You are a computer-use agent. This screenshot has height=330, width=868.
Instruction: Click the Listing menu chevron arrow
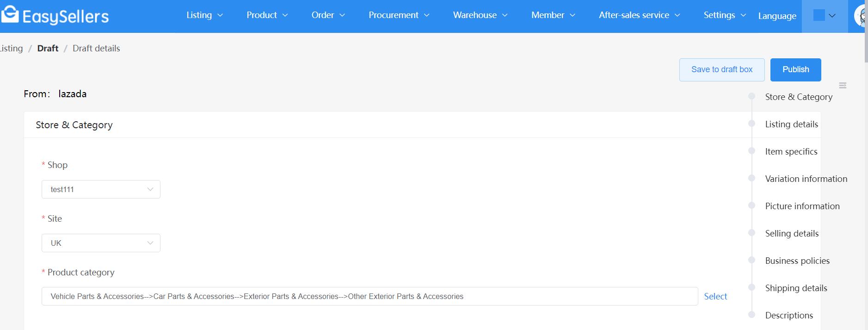220,15
